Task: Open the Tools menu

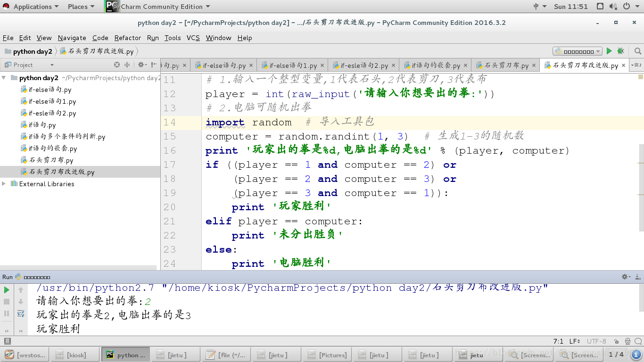Action: pos(173,38)
